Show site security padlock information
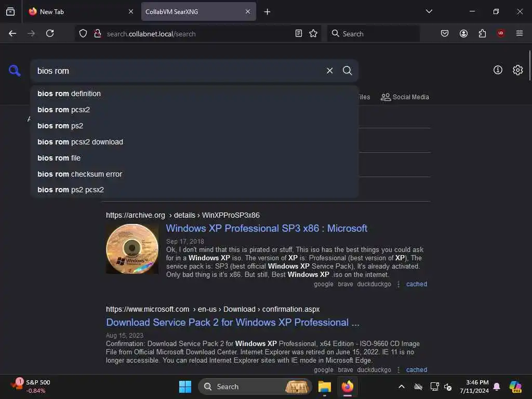 [98, 33]
